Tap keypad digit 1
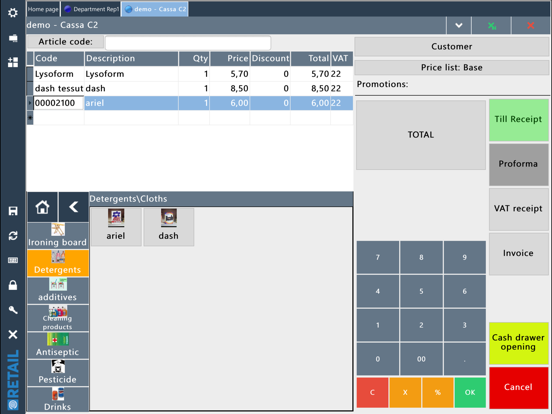552x414 pixels. 378,325
